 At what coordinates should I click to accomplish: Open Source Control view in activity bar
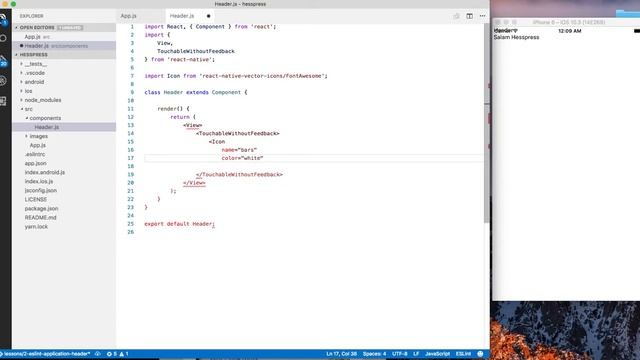coord(3,60)
